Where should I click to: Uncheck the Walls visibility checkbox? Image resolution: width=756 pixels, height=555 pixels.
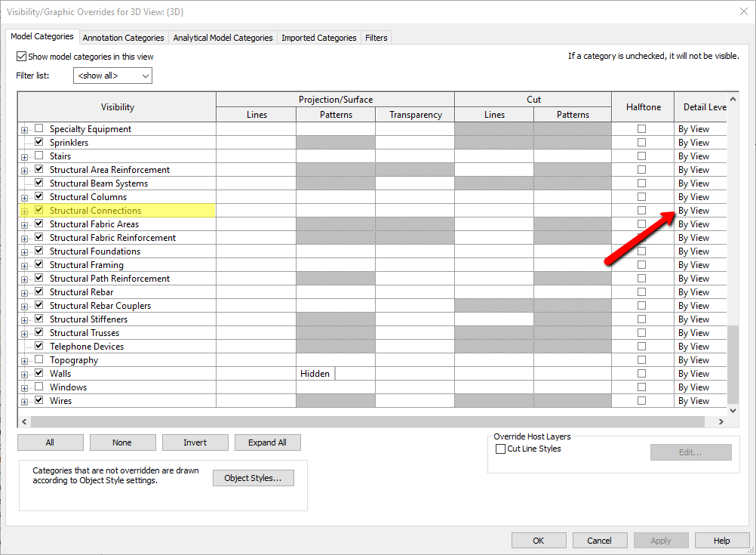[39, 373]
